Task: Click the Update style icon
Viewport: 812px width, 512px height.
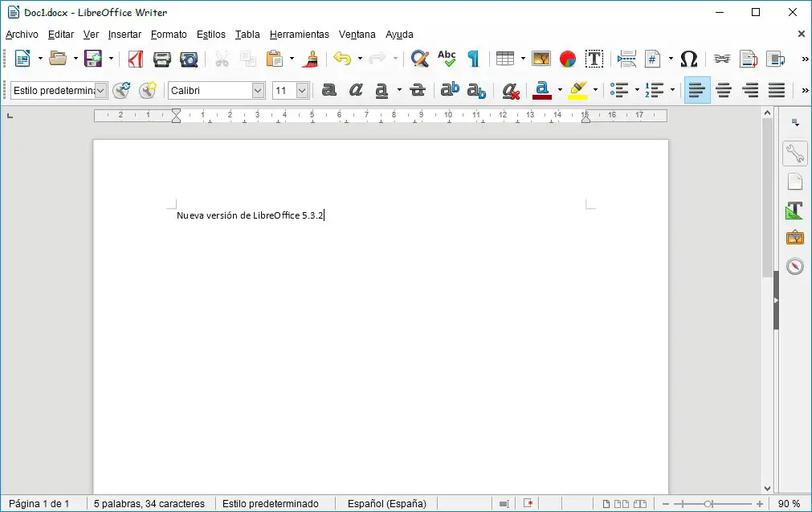Action: coord(121,90)
